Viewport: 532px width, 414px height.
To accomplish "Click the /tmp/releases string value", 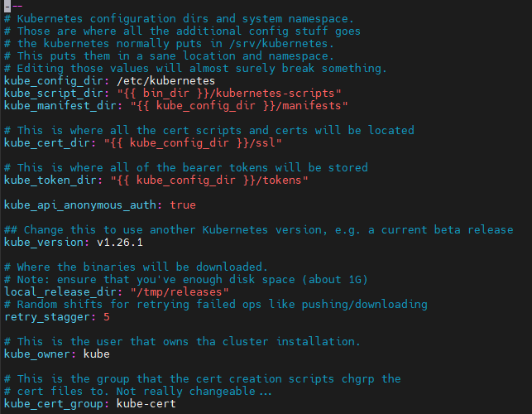I will coord(180,292).
